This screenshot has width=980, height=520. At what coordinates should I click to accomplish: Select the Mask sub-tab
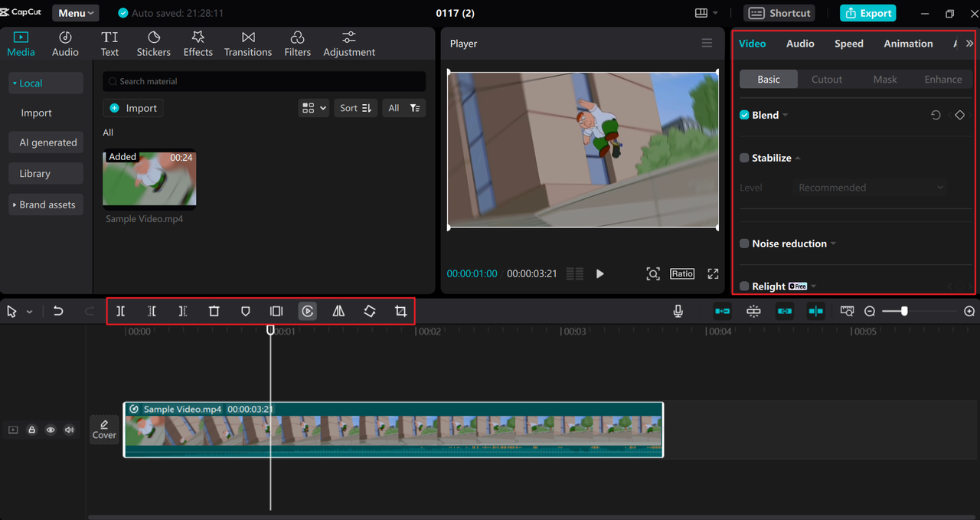885,80
